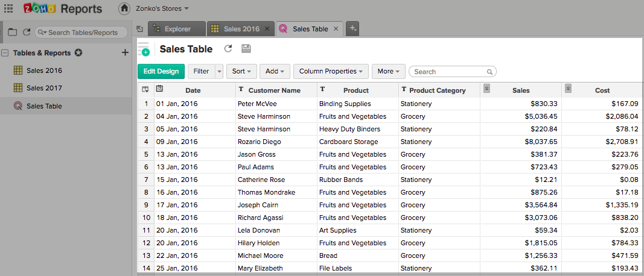Collapse the Tables & Reports tree
The height and width of the screenshot is (276, 644).
click(5, 53)
